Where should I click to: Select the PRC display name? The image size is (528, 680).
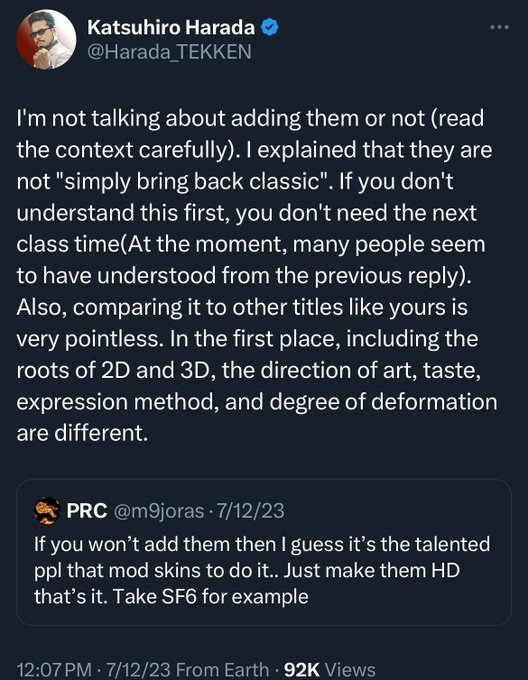pos(87,510)
